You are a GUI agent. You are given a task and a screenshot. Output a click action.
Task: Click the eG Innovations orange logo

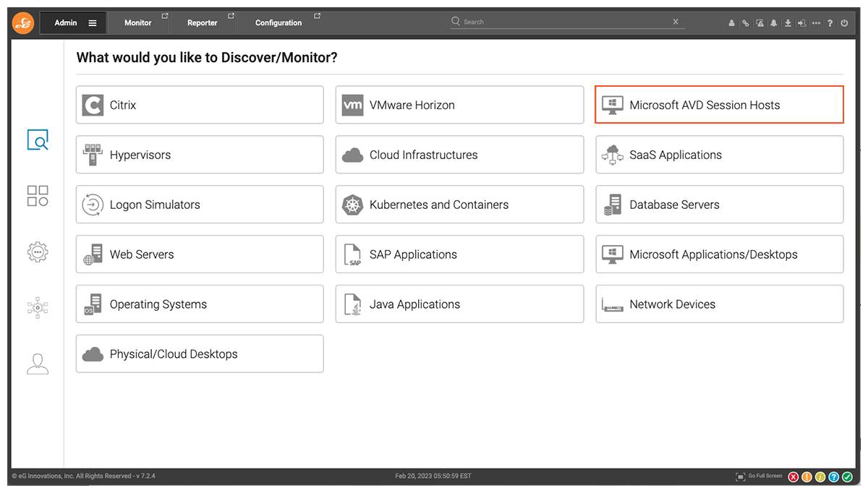point(23,23)
